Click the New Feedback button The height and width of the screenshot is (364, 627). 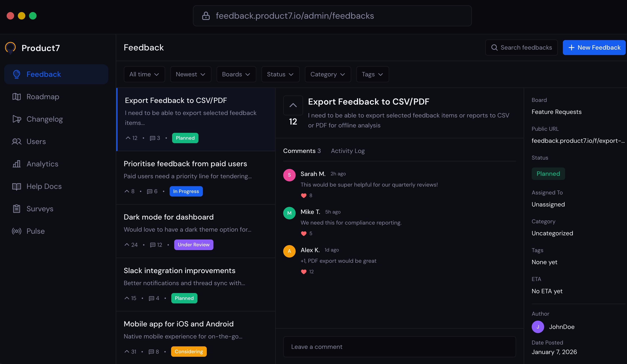594,48
